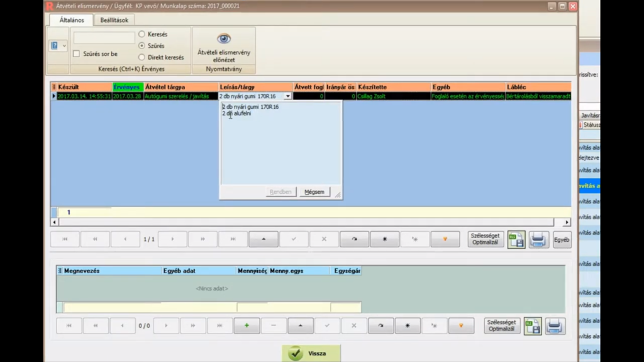
Task: Open the help icon dropdown in ribbon
Action: point(58,46)
